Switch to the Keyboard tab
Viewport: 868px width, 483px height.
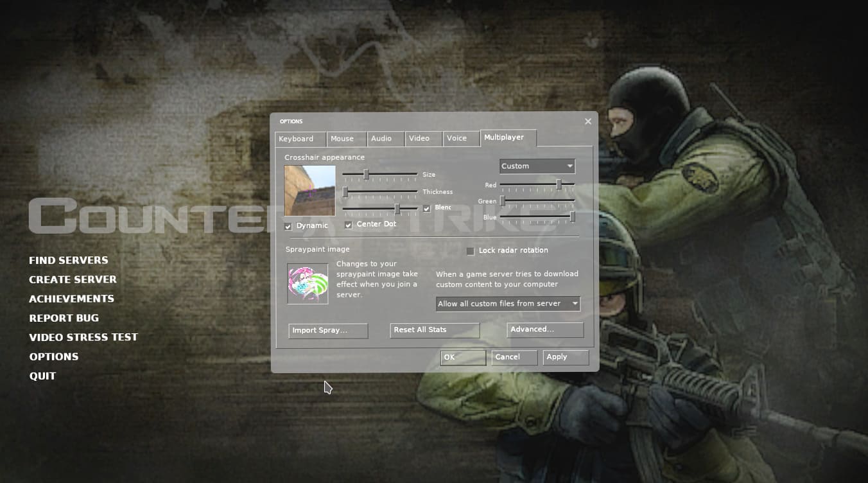point(300,139)
